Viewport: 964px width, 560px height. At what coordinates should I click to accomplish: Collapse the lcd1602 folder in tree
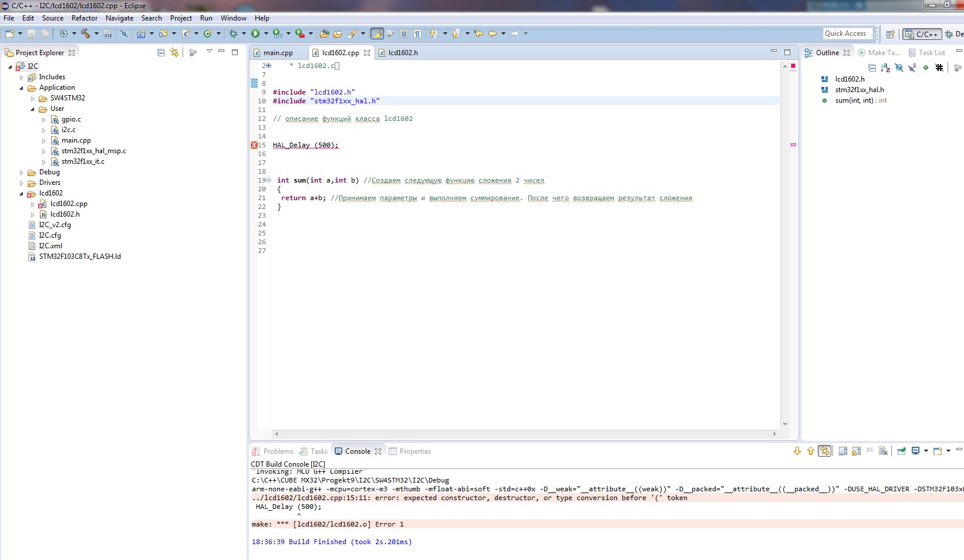click(x=22, y=194)
